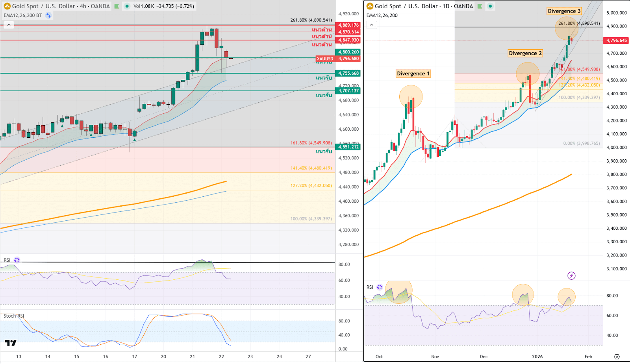Click the 4,755.668 green support price tag
630x364 pixels.
coord(348,73)
